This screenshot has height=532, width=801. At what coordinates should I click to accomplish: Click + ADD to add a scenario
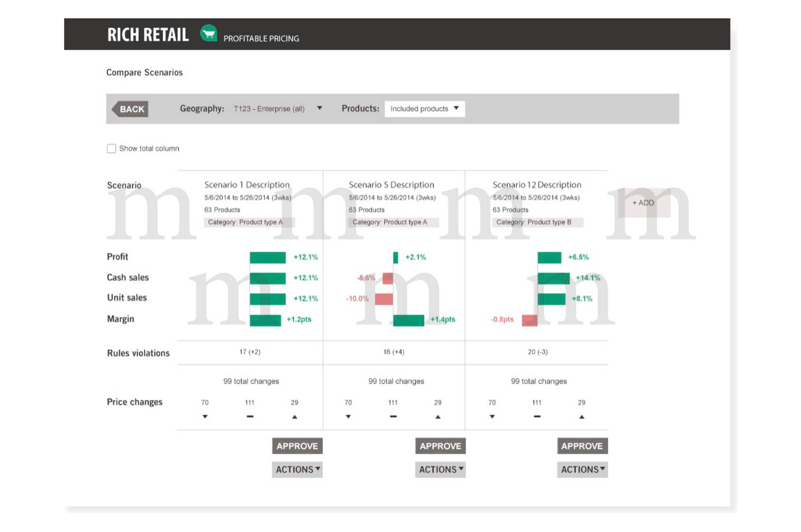tap(644, 203)
